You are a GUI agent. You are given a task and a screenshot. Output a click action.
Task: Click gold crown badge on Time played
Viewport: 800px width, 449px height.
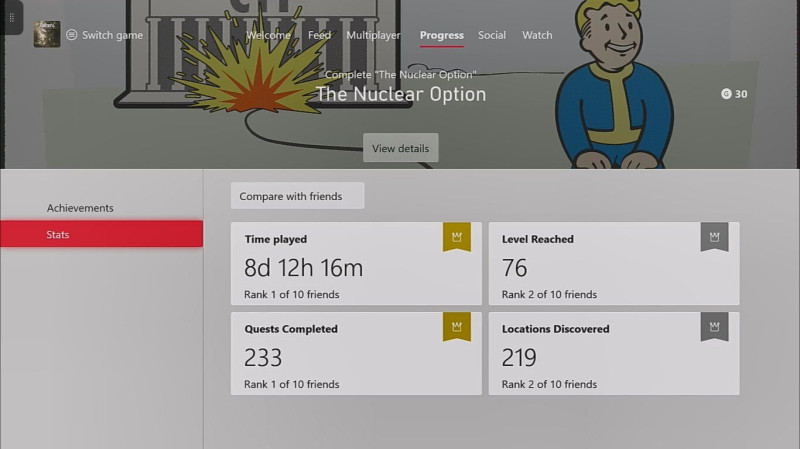coord(457,237)
